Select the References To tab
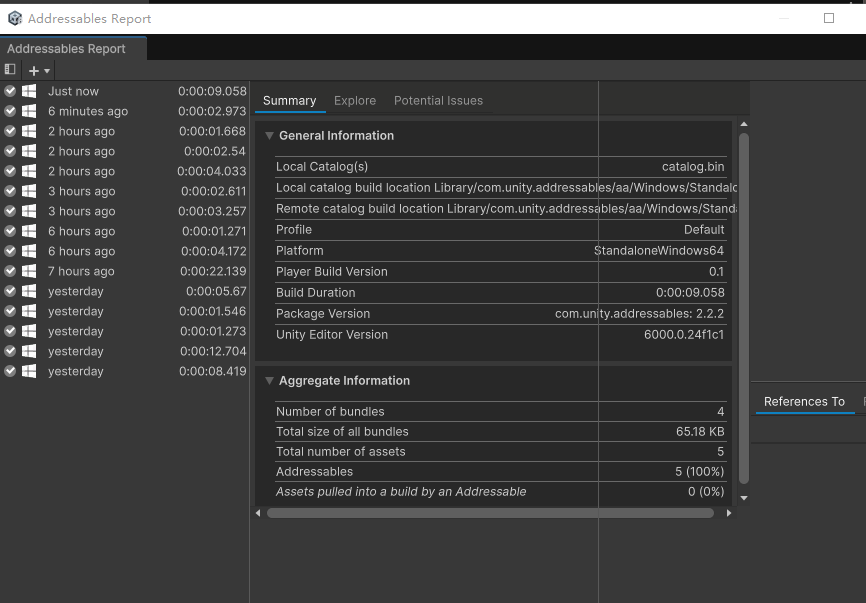866x603 pixels. (x=804, y=401)
